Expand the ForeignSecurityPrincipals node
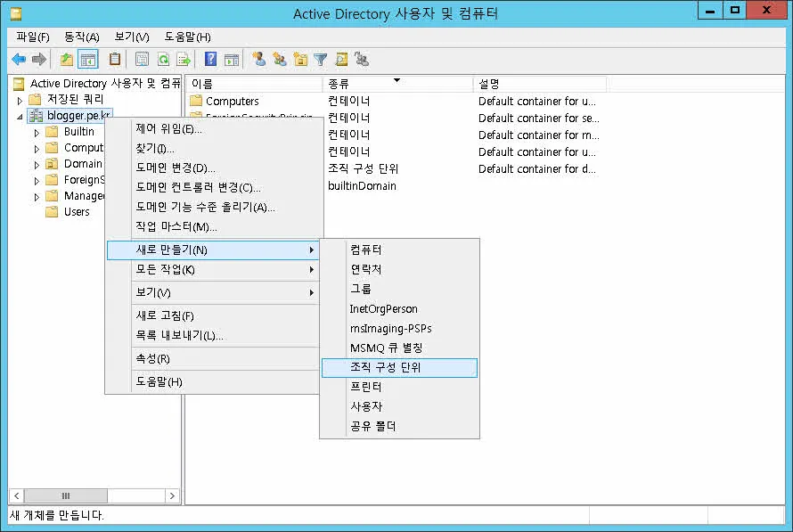This screenshot has height=532, width=793. click(x=37, y=179)
